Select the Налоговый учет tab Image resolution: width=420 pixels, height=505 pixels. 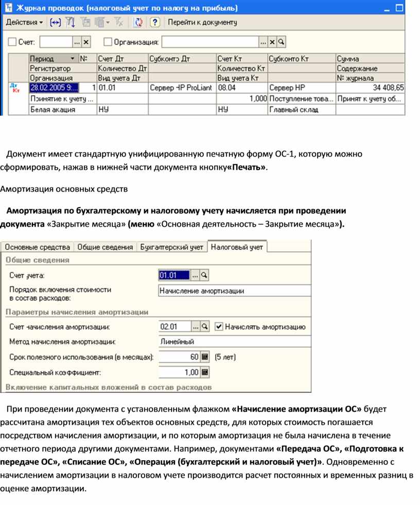(237, 247)
